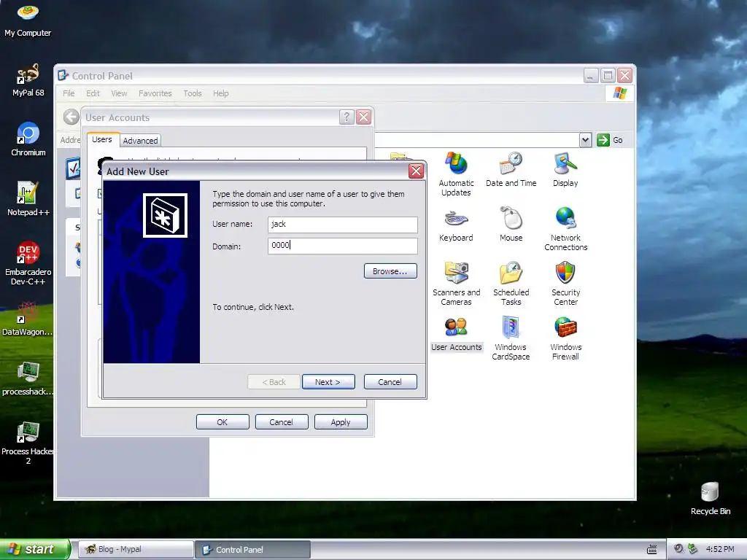This screenshot has height=560, width=747.
Task: Click OK in User Accounts dialog
Action: (x=222, y=422)
